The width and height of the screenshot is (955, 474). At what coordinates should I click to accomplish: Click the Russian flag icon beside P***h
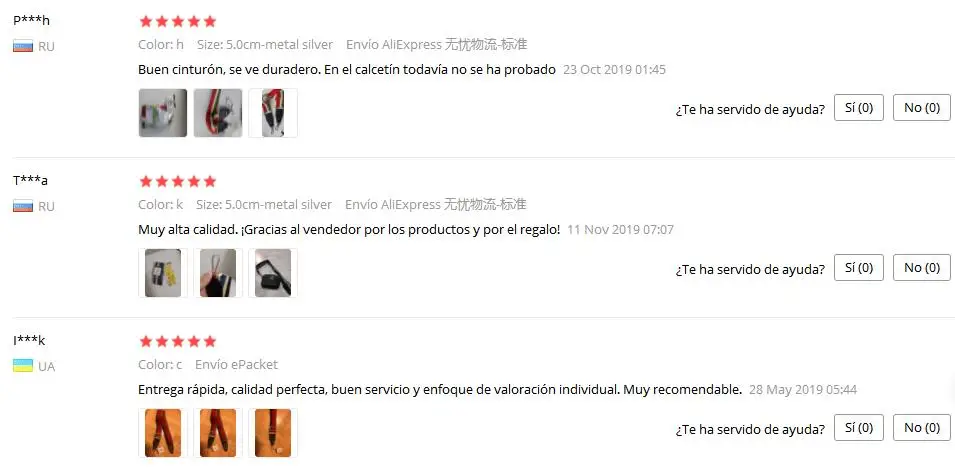pos(23,46)
